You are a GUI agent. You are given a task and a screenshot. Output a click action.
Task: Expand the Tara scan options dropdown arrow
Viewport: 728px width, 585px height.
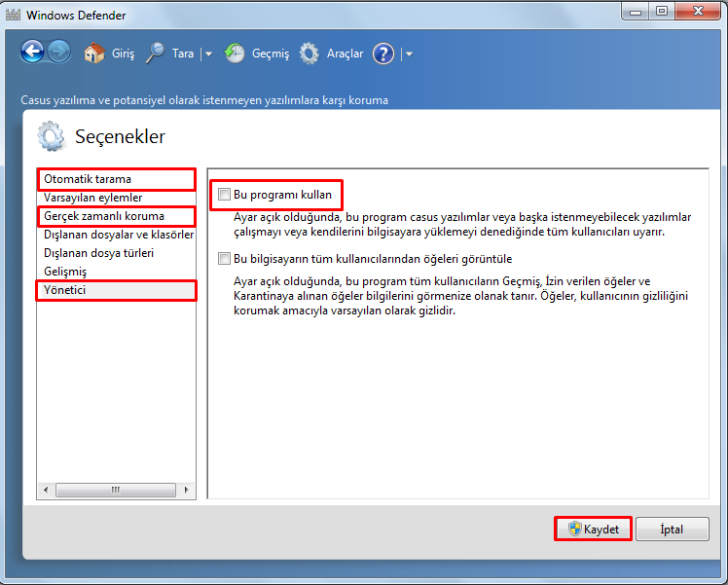tap(209, 55)
